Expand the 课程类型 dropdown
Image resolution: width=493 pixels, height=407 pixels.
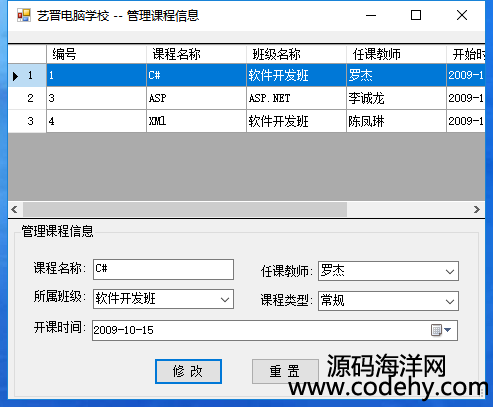(450, 301)
